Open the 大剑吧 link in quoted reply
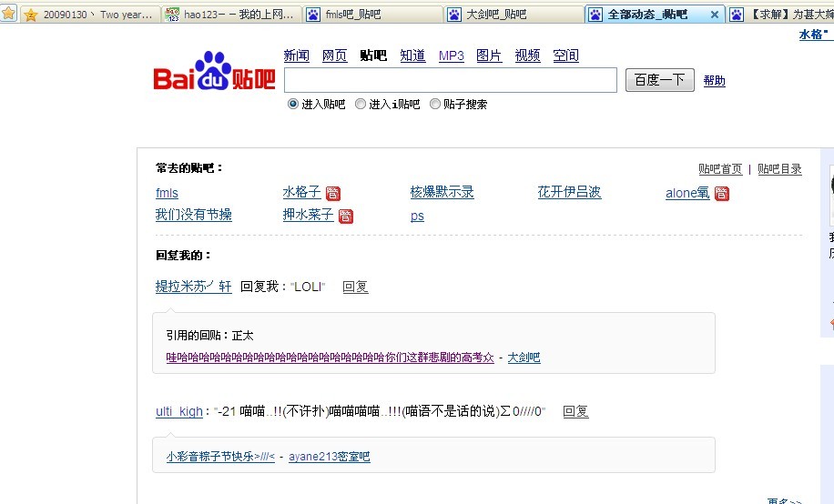Screen dimensions: 834x504 click(524, 358)
